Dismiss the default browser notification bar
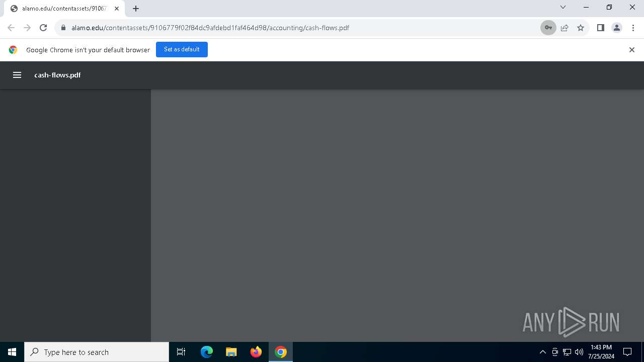The width and height of the screenshot is (644, 362). [632, 50]
